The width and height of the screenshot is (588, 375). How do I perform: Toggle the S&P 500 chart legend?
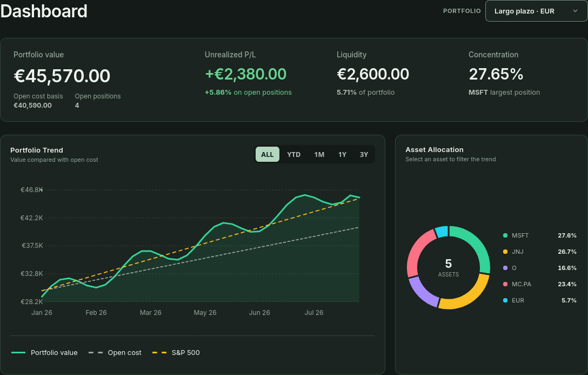[x=176, y=352]
